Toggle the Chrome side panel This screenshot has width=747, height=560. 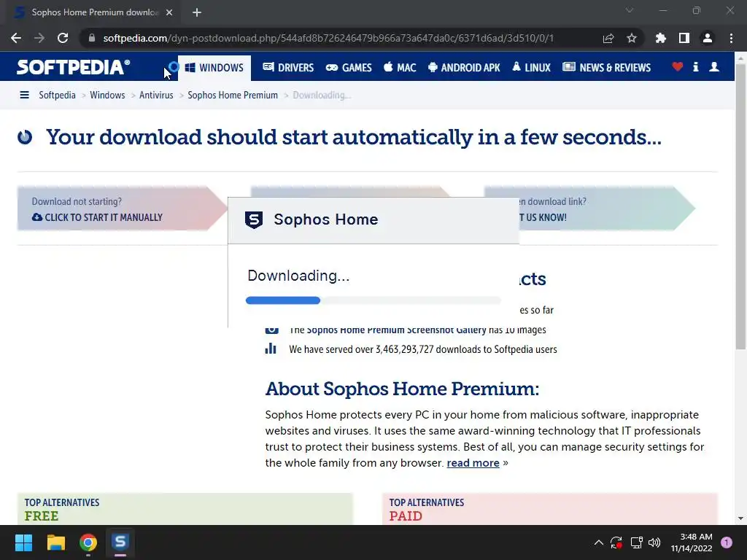(x=684, y=38)
